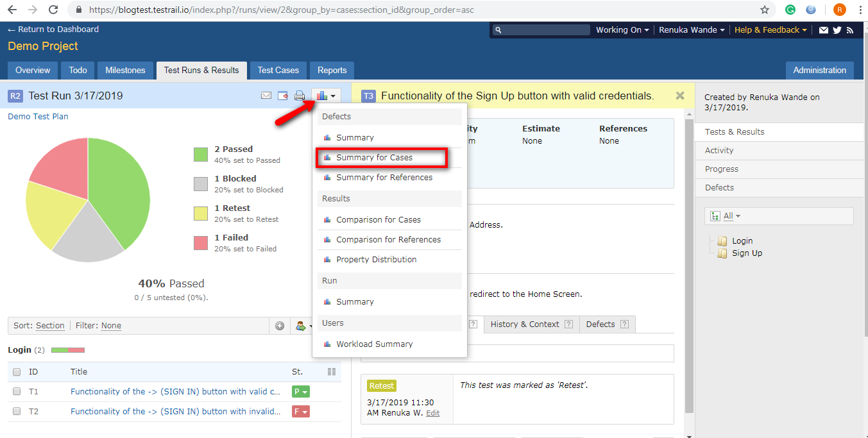Click the mail envelope icon in the header
The image size is (868, 438).
click(824, 29)
